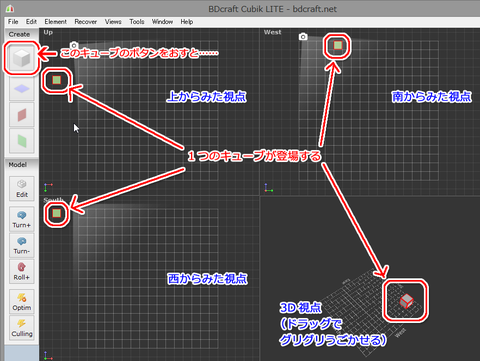Image resolution: width=480 pixels, height=361 pixels.
Task: Select the green cube in Up viewport
Action: click(57, 80)
